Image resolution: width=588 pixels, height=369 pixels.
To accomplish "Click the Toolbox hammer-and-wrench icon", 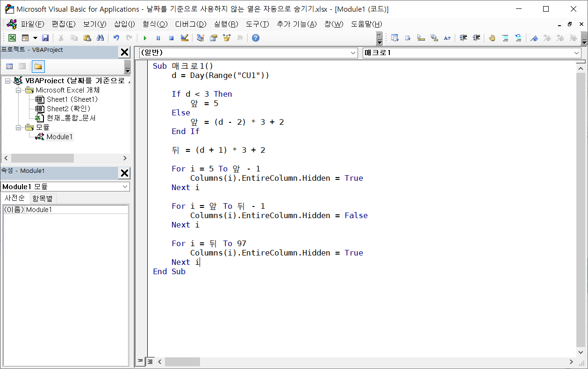I will [x=240, y=38].
